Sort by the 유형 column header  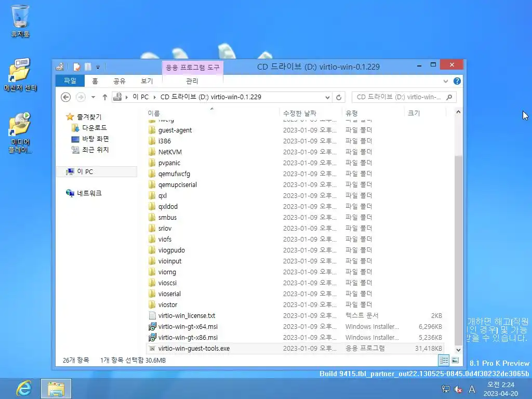pyautogui.click(x=373, y=113)
